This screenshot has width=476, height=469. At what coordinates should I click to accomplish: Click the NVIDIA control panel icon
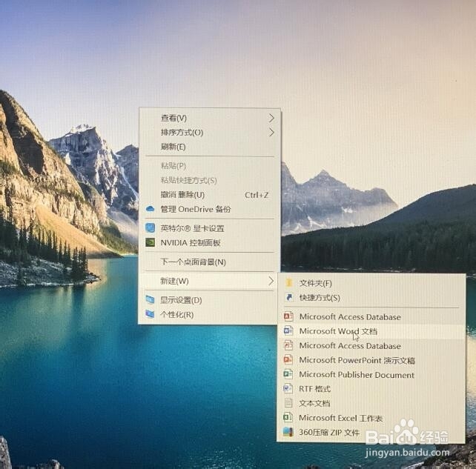[150, 242]
